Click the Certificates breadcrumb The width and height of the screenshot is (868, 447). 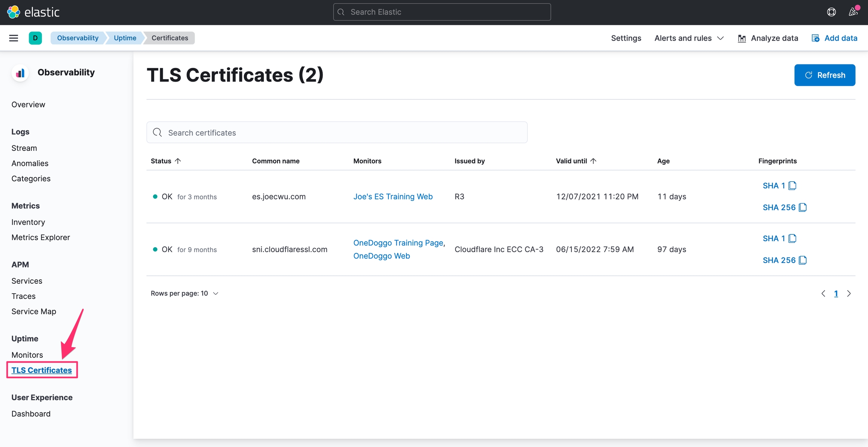(170, 38)
